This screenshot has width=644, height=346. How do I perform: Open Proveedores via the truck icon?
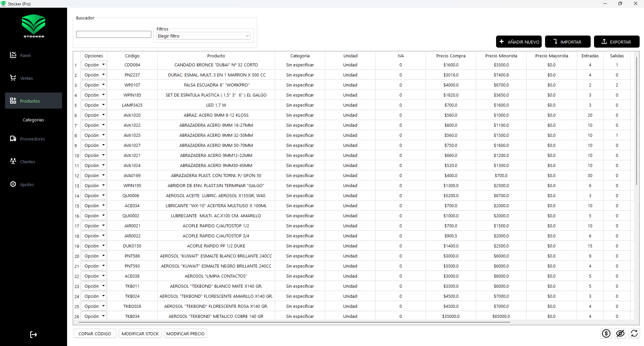click(13, 138)
